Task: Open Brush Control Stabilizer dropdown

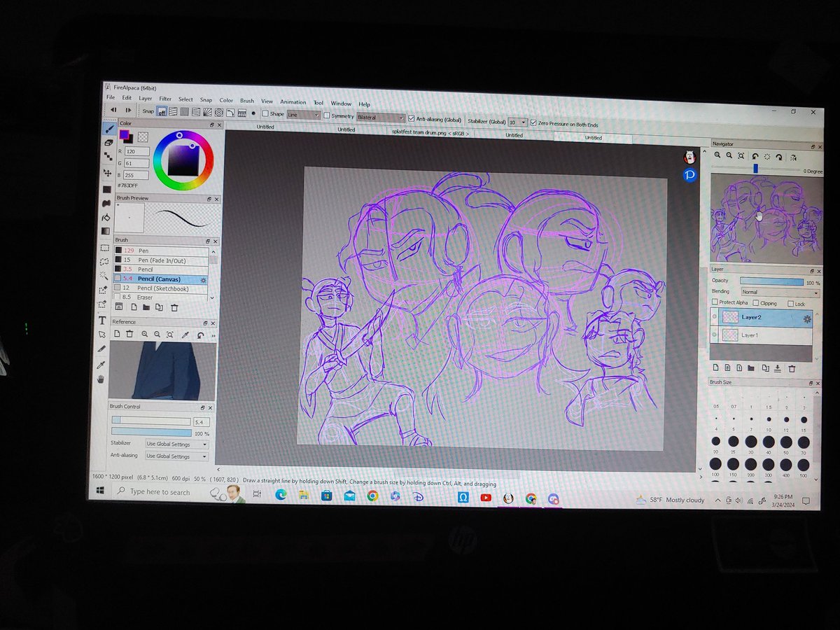Action: (x=176, y=444)
